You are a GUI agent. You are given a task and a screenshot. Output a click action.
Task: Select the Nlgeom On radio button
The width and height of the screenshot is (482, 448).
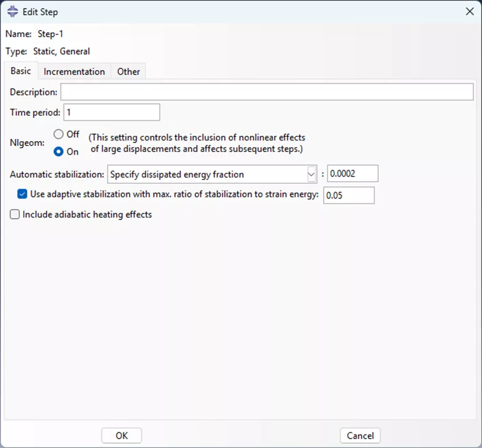[x=58, y=152]
